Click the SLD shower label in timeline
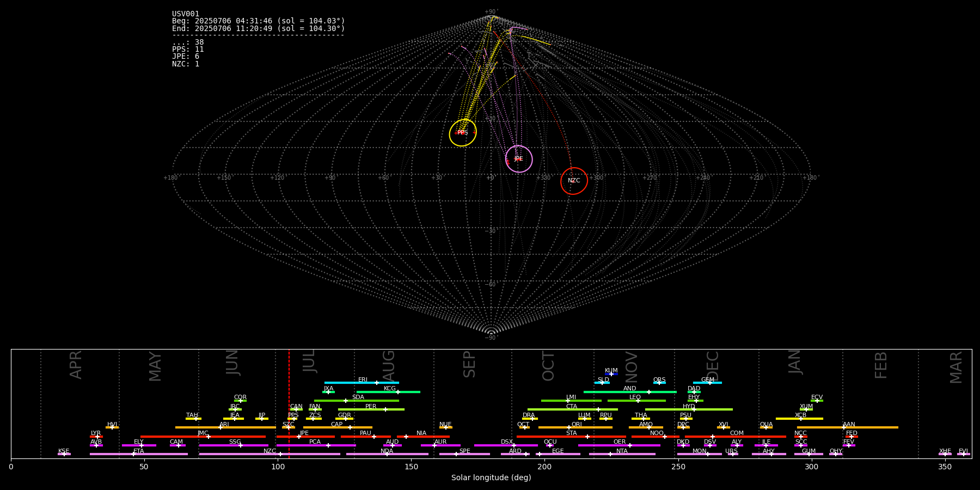980x490 pixels. coord(603,379)
